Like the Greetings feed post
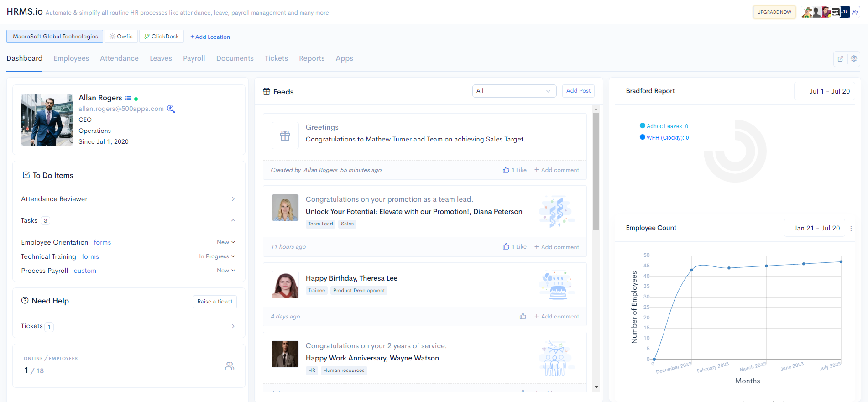868x402 pixels. coord(514,170)
